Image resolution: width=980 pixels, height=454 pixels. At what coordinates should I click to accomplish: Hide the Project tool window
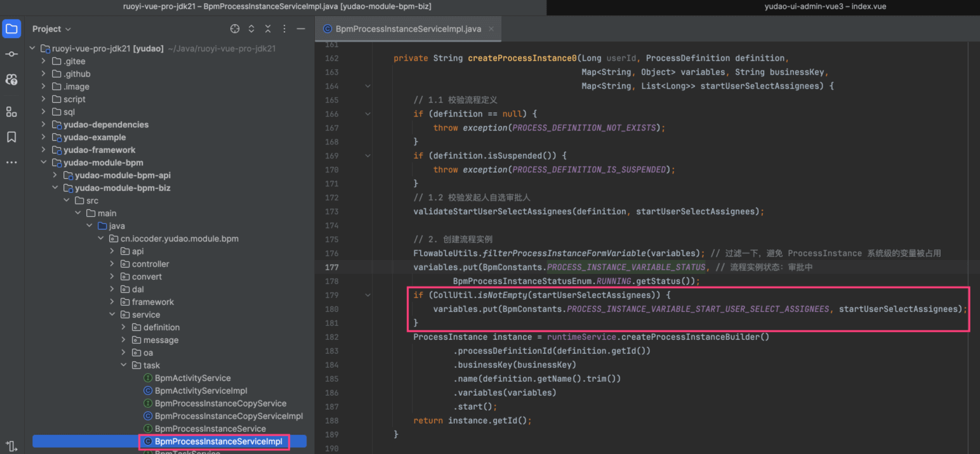point(301,29)
